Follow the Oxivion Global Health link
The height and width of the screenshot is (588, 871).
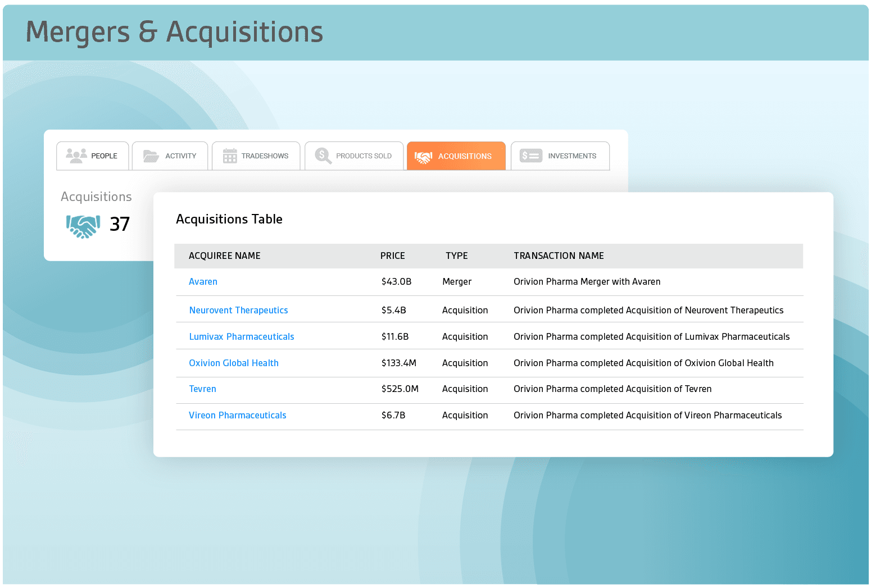point(234,363)
